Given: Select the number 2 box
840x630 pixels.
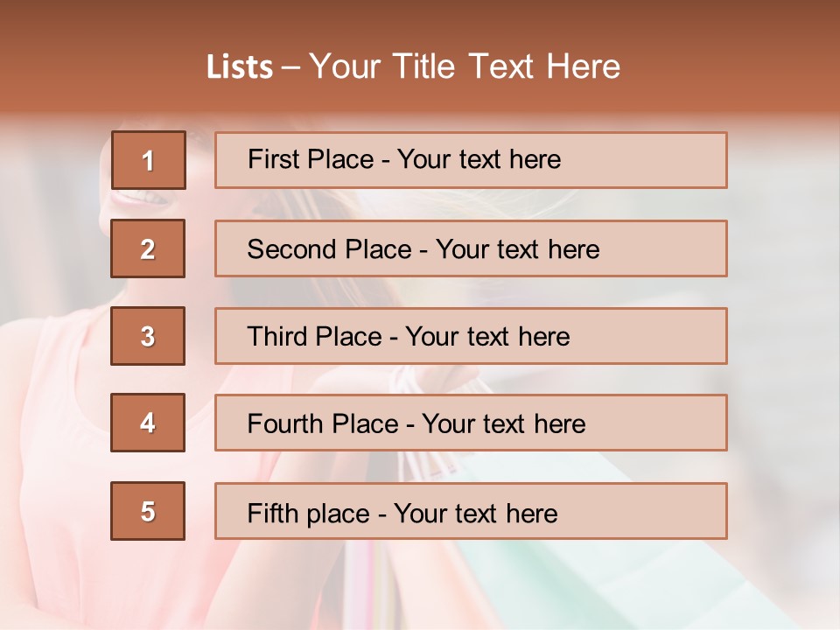Looking at the screenshot, I should tap(148, 248).
